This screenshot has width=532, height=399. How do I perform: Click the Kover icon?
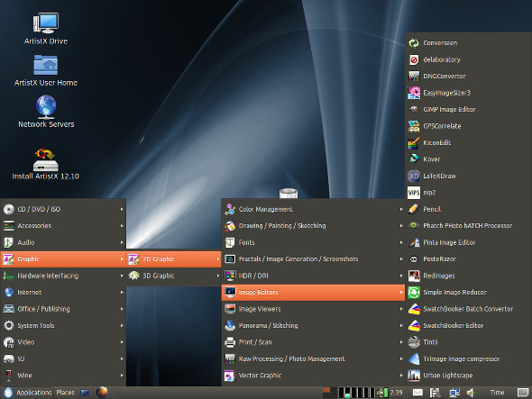(x=414, y=159)
